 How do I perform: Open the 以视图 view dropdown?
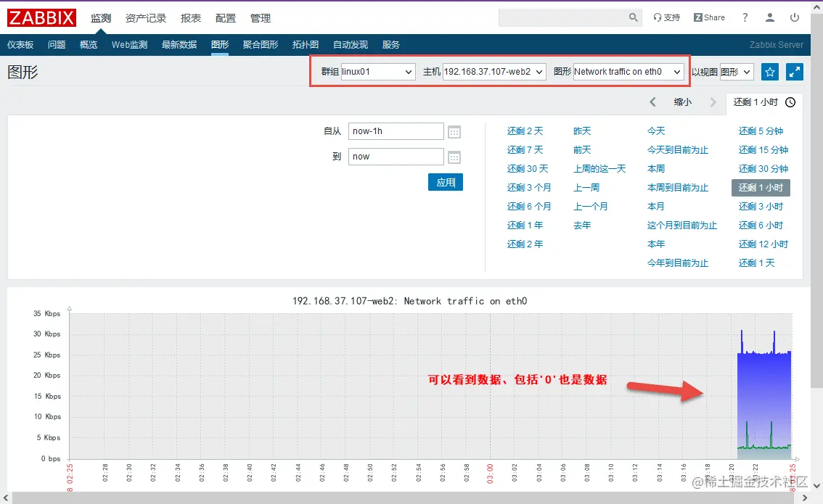[737, 72]
